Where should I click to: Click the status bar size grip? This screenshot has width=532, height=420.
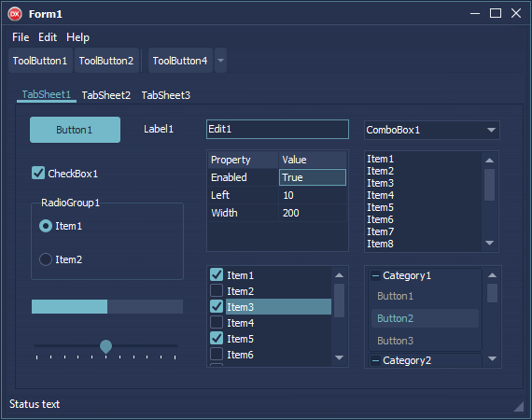[x=519, y=406]
